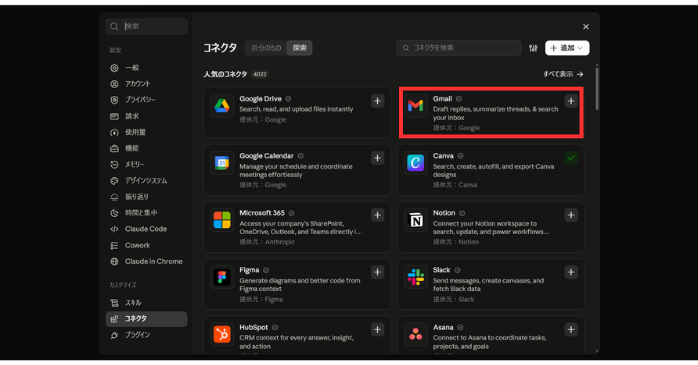Click the Gmail verified badge
Viewport: 698px width, 365px height.
459,99
